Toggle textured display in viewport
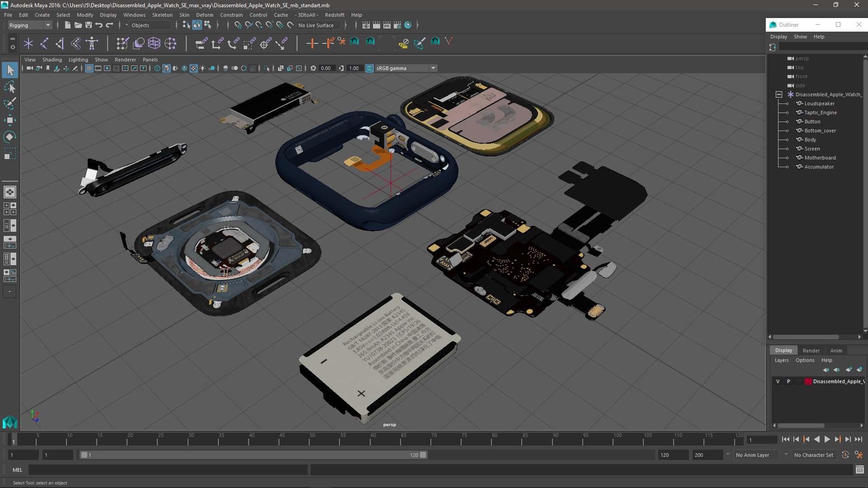Image resolution: width=868 pixels, height=488 pixels. (193, 68)
